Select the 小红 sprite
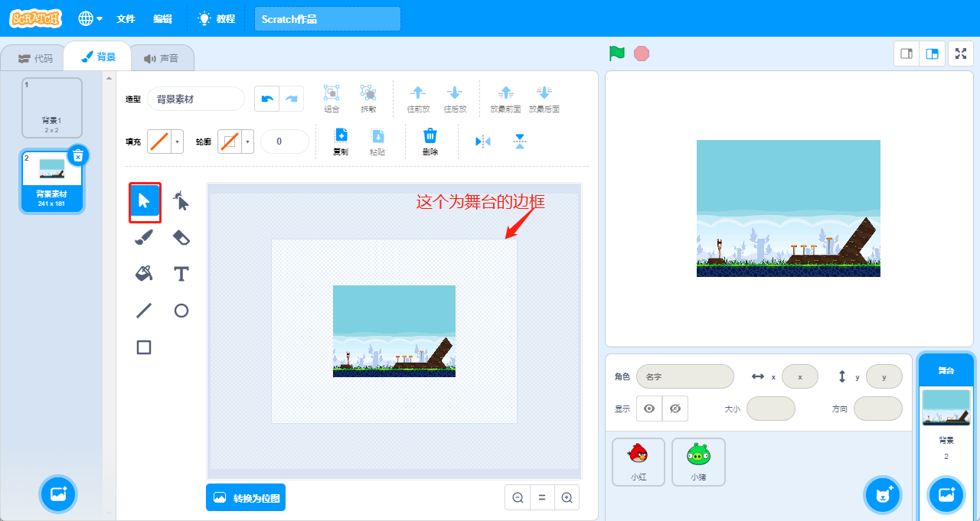 tap(639, 462)
